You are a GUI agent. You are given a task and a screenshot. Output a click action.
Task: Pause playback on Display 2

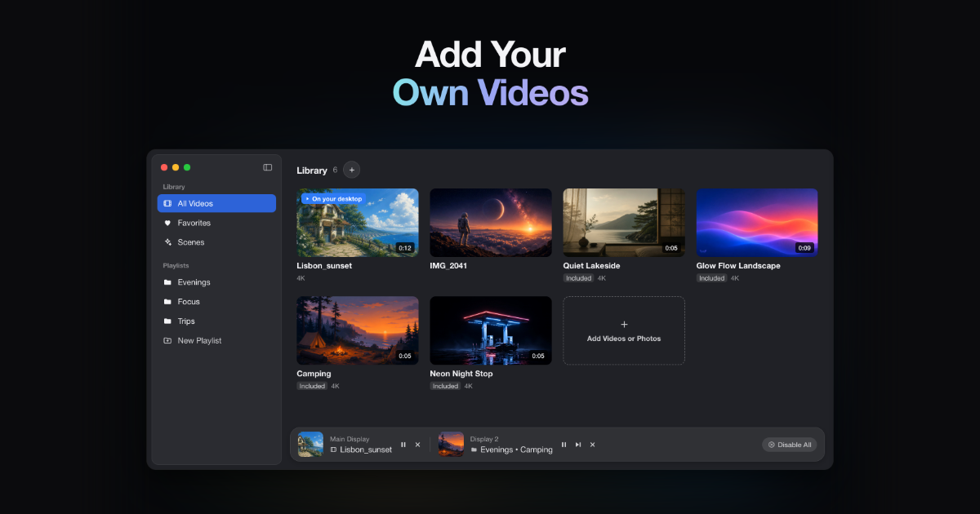[x=563, y=445]
